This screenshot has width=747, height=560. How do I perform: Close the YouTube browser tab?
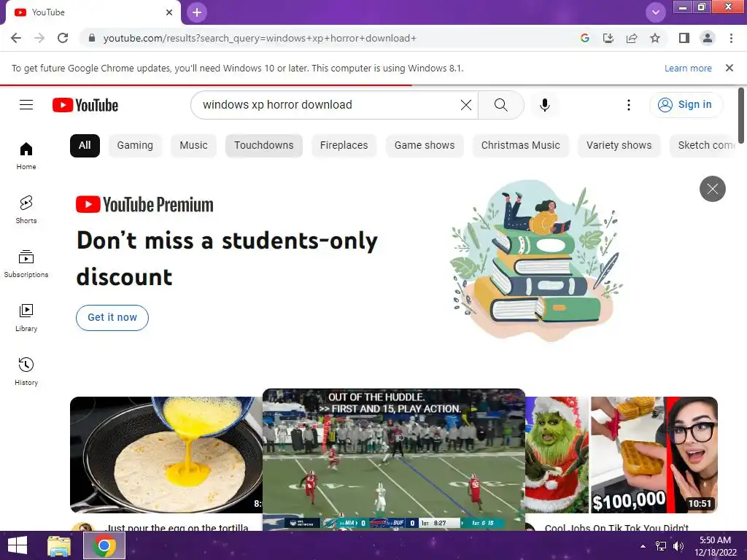pyautogui.click(x=169, y=12)
